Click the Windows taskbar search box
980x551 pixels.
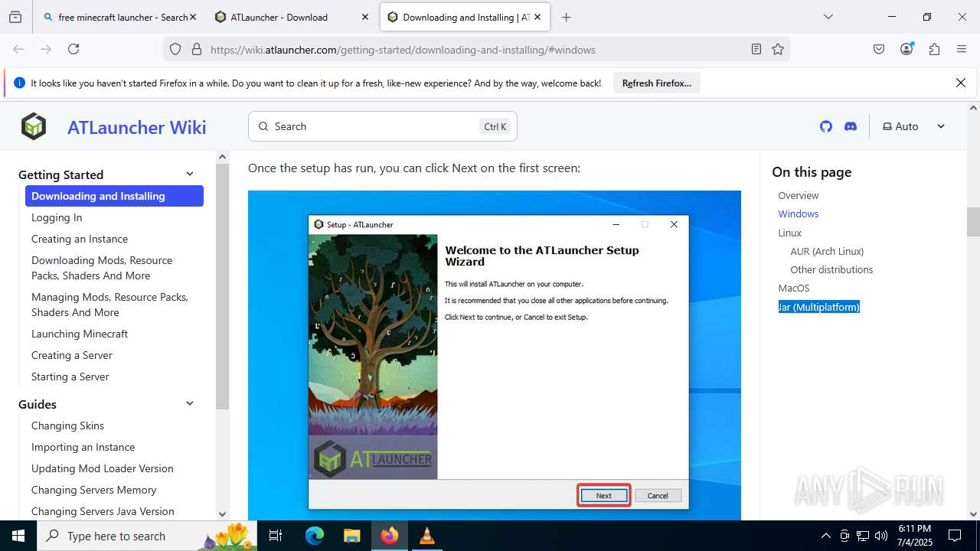[x=149, y=536]
